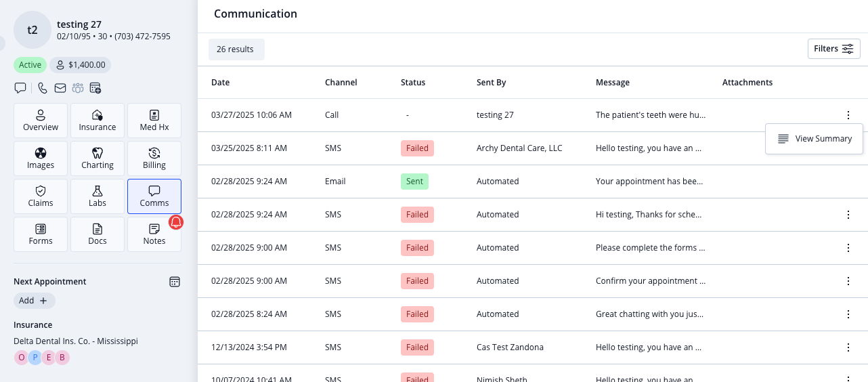Click the 'E' insurance badge
Viewport: 868px width, 382px height.
(x=49, y=358)
